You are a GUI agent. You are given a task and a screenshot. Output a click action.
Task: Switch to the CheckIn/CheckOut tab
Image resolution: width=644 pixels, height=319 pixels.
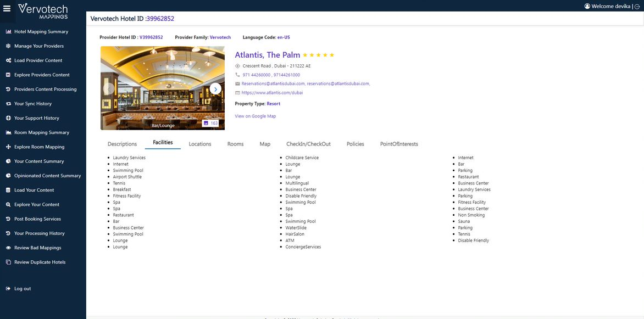pos(308,143)
